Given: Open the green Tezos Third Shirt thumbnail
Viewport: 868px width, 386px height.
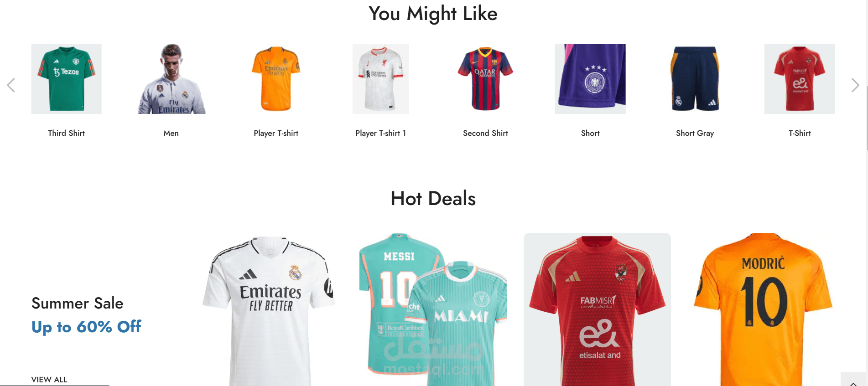Looking at the screenshot, I should tap(67, 79).
